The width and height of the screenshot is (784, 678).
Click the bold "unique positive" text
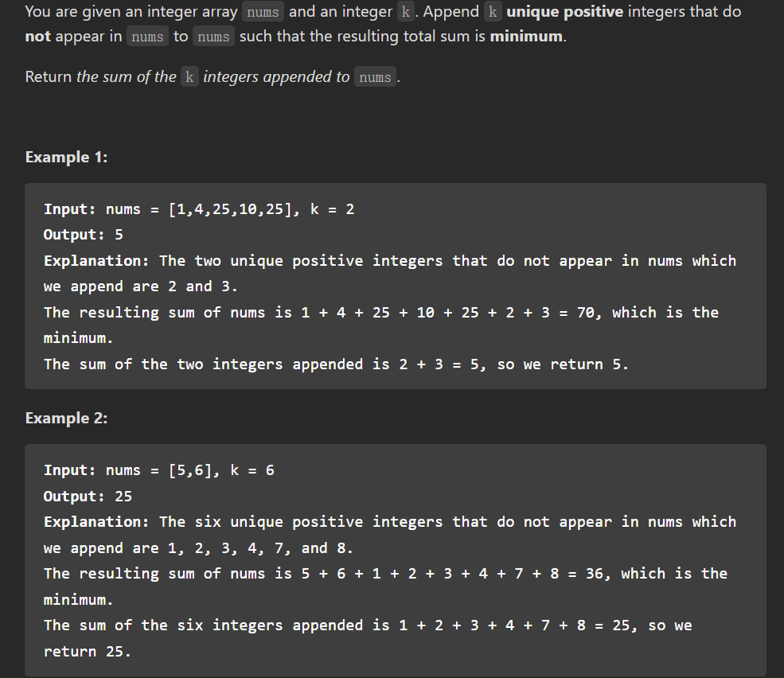[565, 11]
